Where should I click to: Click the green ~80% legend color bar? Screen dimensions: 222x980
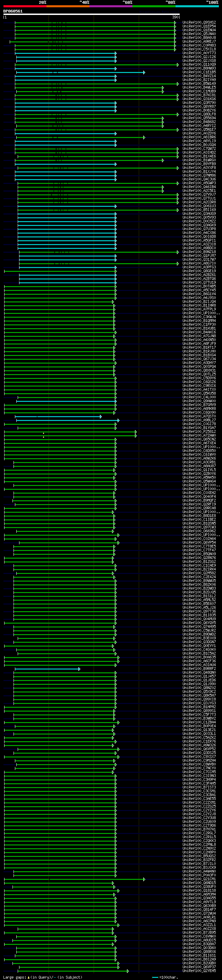[x=154, y=7]
